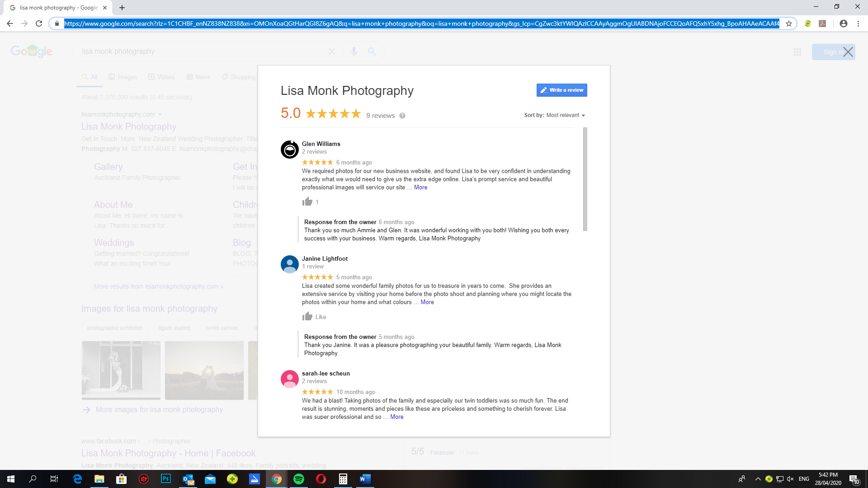Click the browser forward arrow
The height and width of the screenshot is (488, 868).
pyautogui.click(x=24, y=23)
